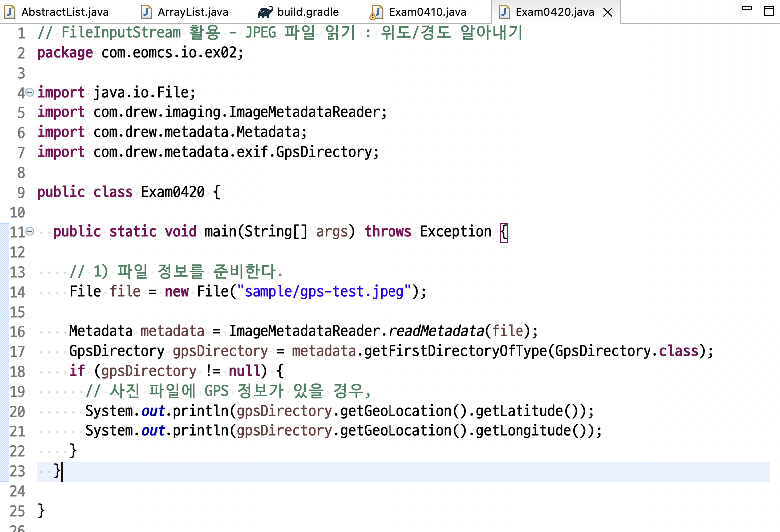Click the gpsDirectory variable declaration on line 17

coord(221,351)
